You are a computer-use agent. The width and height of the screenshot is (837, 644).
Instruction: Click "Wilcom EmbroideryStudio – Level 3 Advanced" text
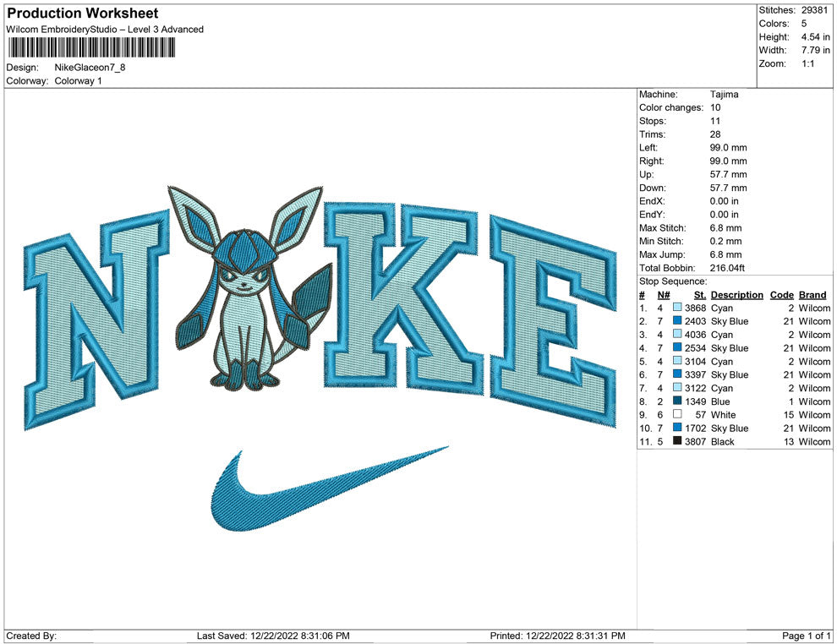(x=105, y=30)
